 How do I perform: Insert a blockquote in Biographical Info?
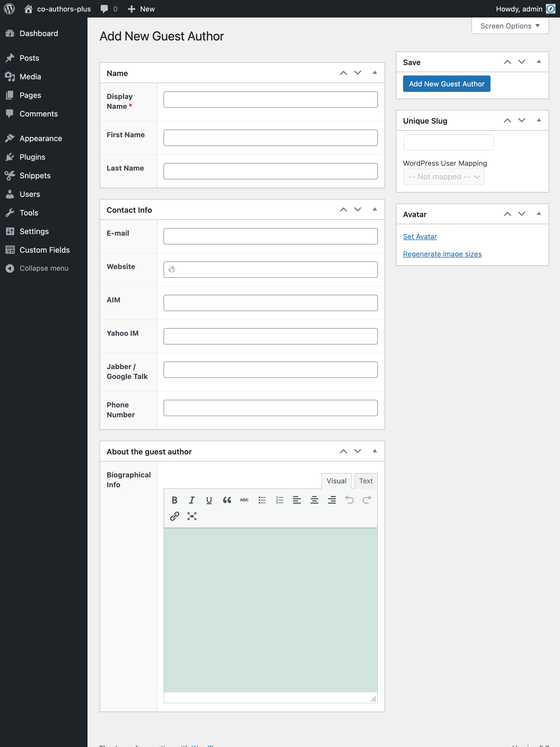(x=227, y=500)
